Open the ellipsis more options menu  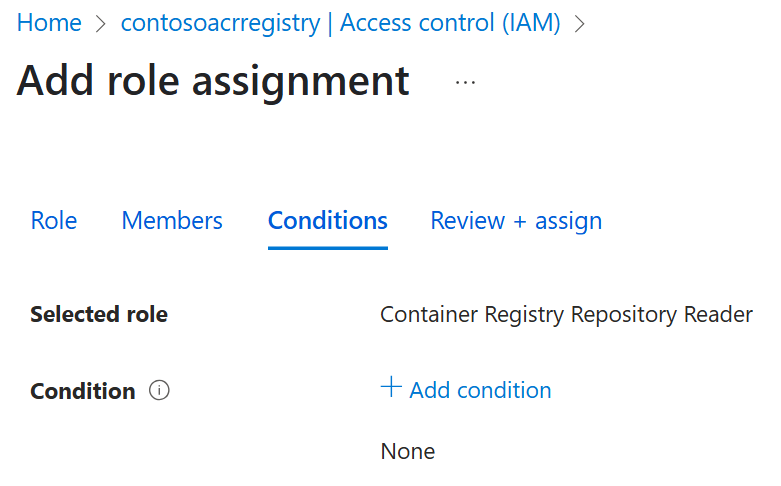point(465,83)
